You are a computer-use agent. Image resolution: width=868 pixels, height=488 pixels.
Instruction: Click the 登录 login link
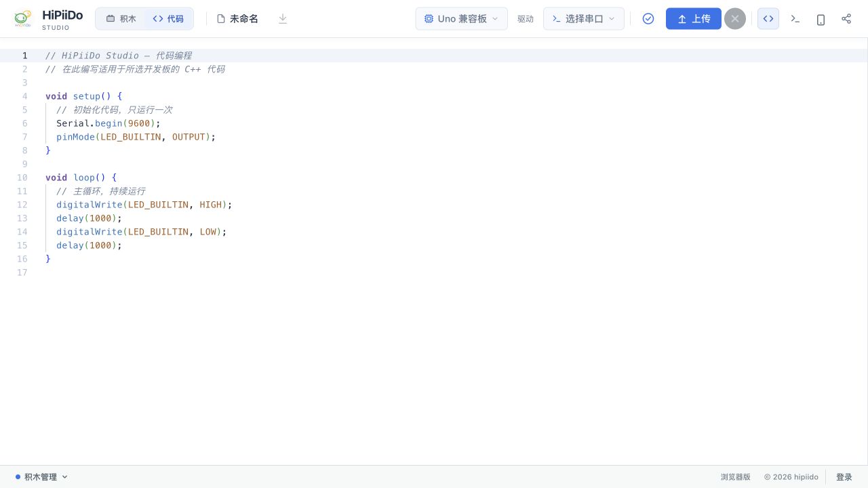click(844, 477)
